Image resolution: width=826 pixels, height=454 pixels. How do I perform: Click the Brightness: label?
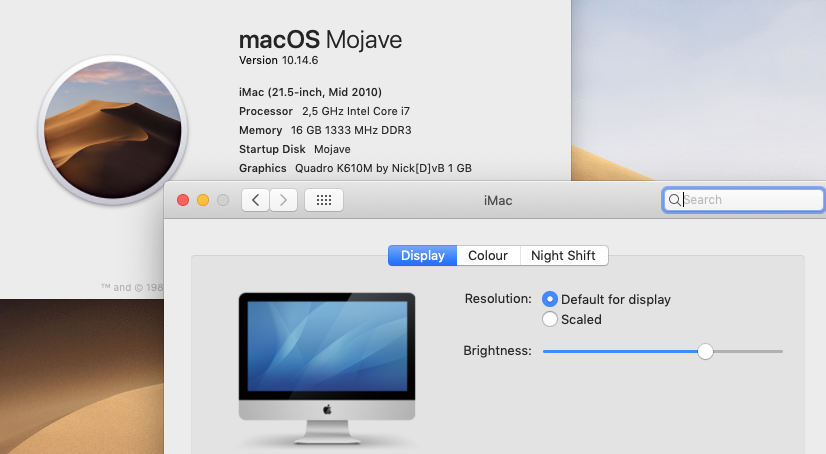point(497,351)
